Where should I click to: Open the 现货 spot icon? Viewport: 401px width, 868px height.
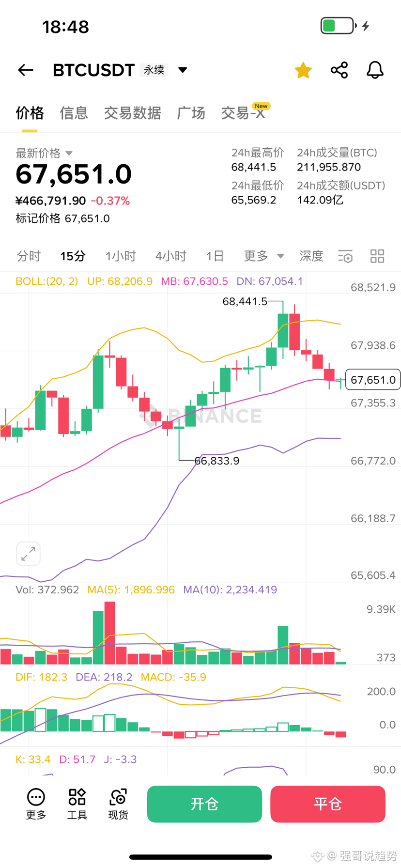118,804
